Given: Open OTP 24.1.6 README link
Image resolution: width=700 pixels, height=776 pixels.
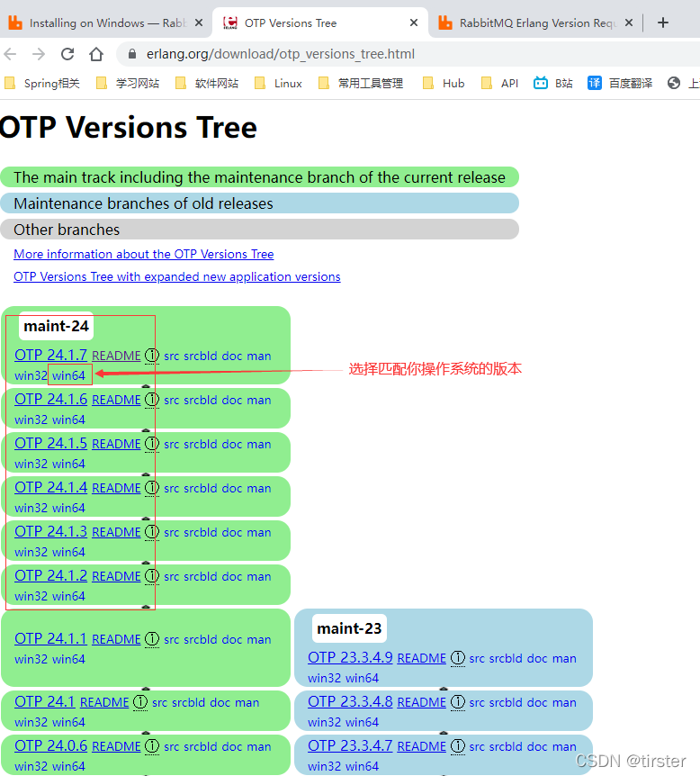Looking at the screenshot, I should tap(116, 400).
